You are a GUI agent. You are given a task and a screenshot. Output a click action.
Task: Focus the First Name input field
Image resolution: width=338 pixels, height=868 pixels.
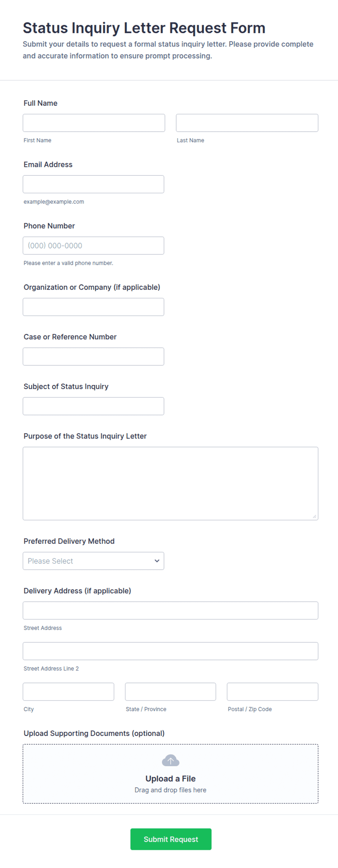click(x=94, y=123)
